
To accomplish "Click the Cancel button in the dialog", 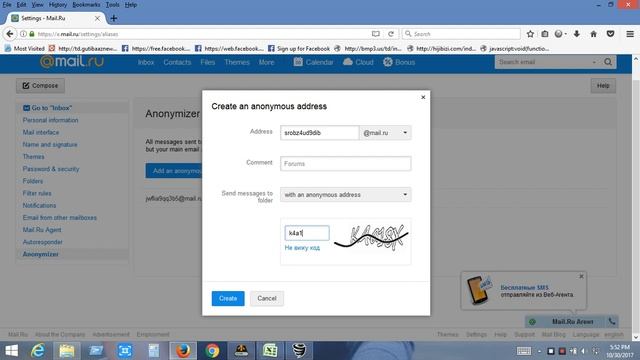I will (267, 298).
